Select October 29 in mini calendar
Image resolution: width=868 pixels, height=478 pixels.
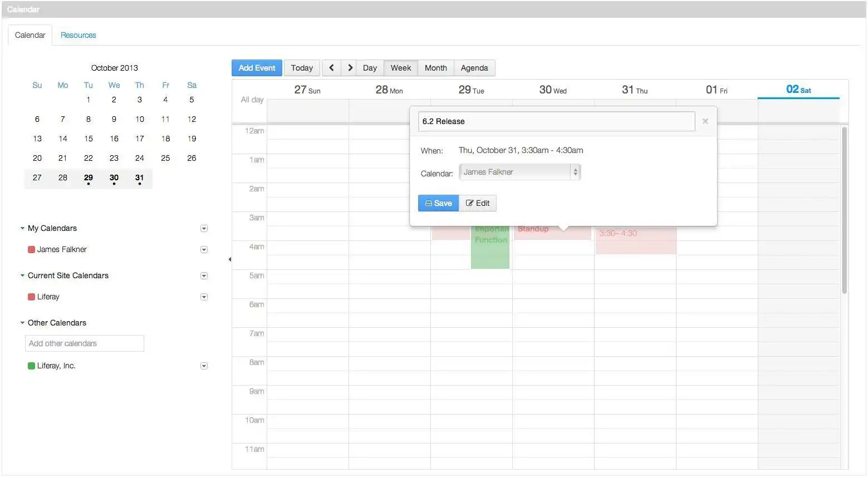(x=89, y=178)
